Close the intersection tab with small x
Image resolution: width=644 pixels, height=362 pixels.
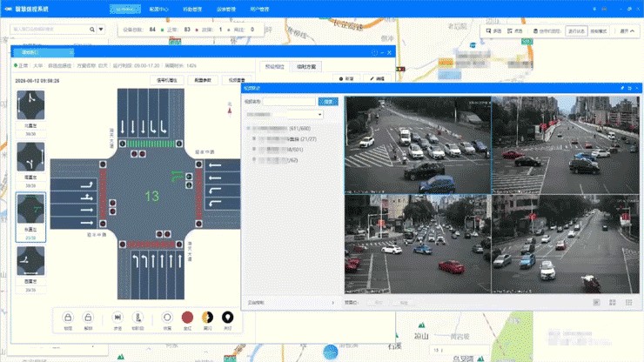tap(71, 52)
